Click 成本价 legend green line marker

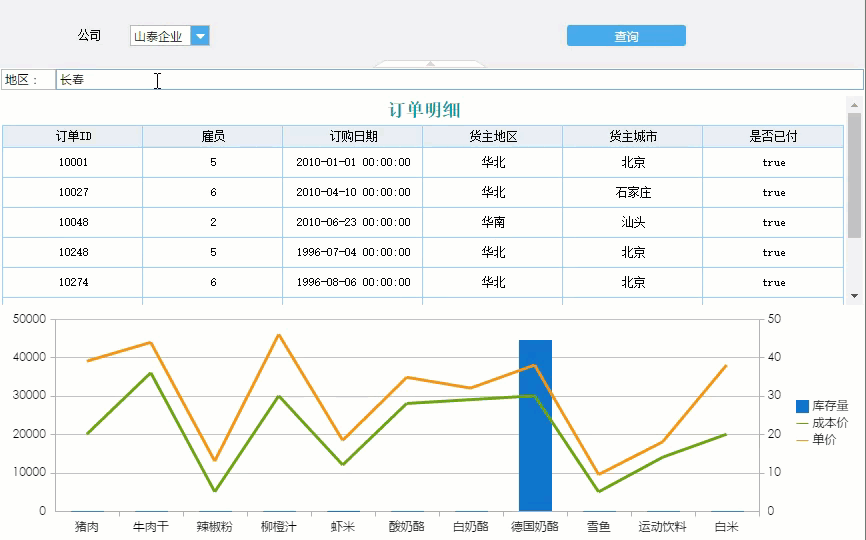(x=802, y=423)
